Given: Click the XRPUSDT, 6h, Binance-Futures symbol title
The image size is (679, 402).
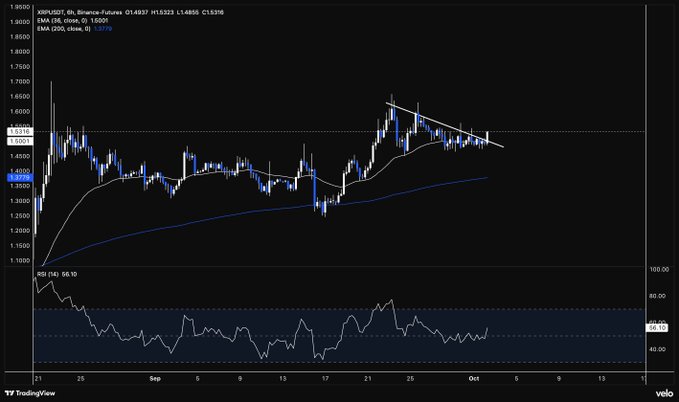Looking at the screenshot, I should pos(79,12).
